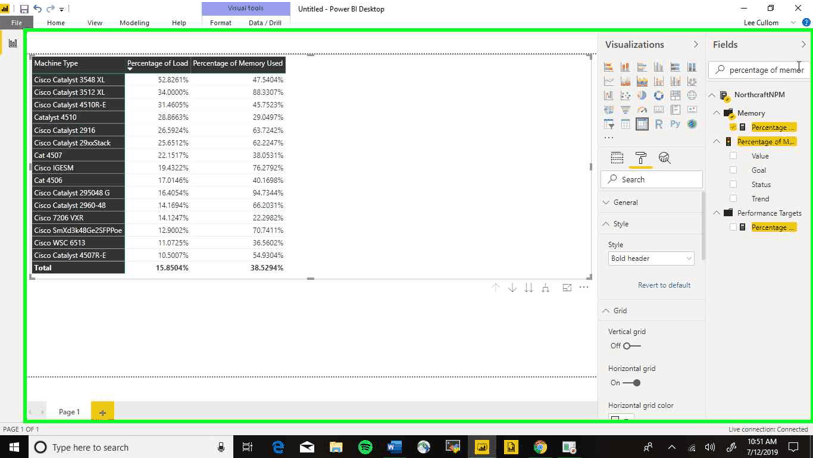Choose the Scatter chart visualization
Image resolution: width=815 pixels, height=460 pixels.
(x=625, y=96)
